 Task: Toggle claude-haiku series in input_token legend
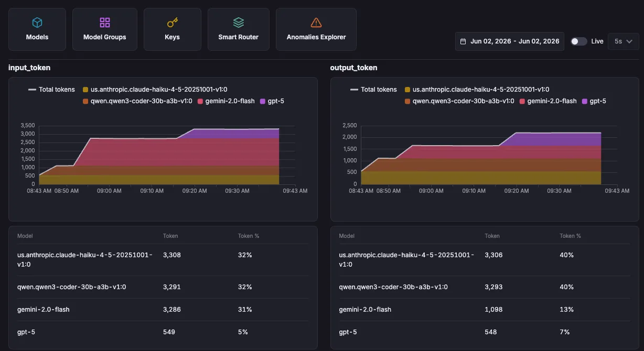pyautogui.click(x=155, y=90)
